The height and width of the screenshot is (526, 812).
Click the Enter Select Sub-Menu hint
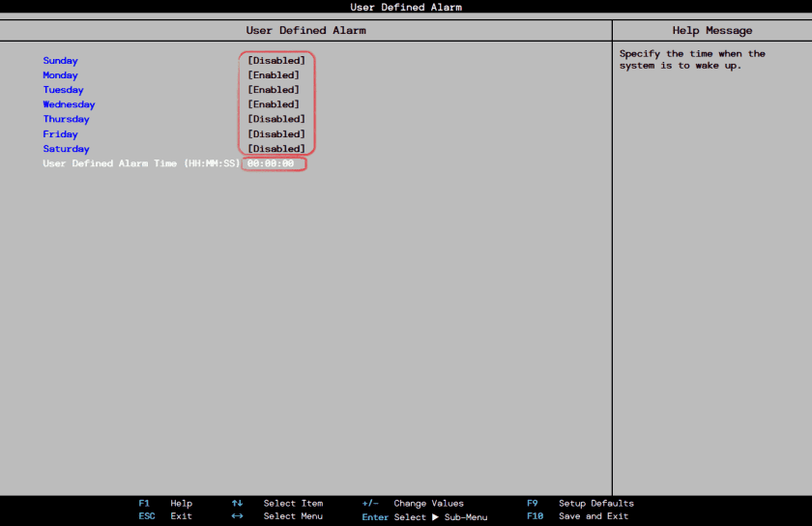(424, 517)
